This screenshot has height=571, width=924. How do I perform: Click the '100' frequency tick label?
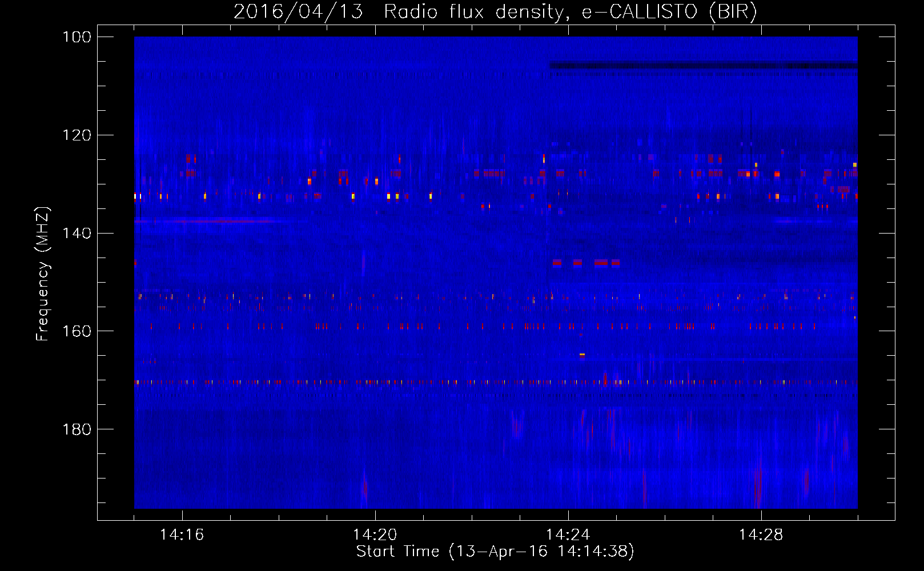coord(77,37)
